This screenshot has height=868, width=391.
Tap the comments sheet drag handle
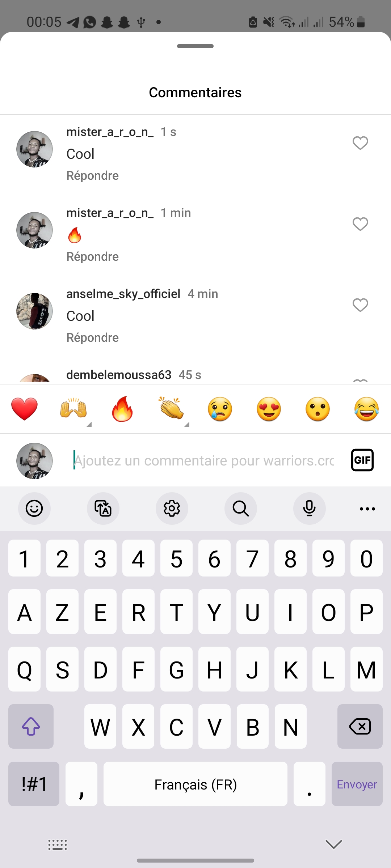tap(195, 46)
